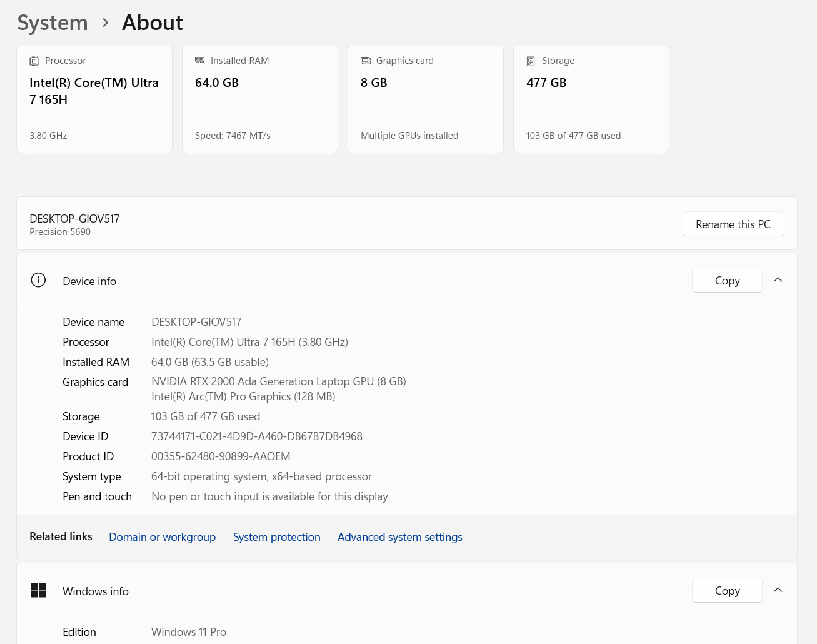Click the Installed RAM memory icon

(x=200, y=60)
